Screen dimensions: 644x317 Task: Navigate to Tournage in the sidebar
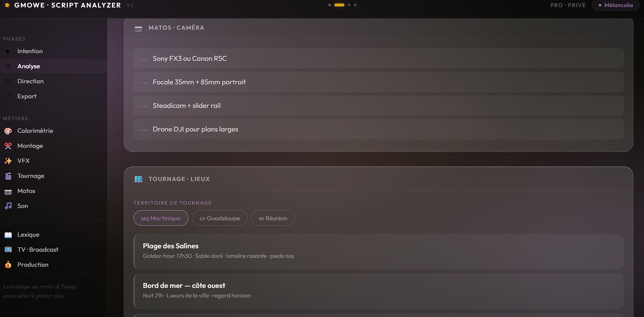coord(54,176)
